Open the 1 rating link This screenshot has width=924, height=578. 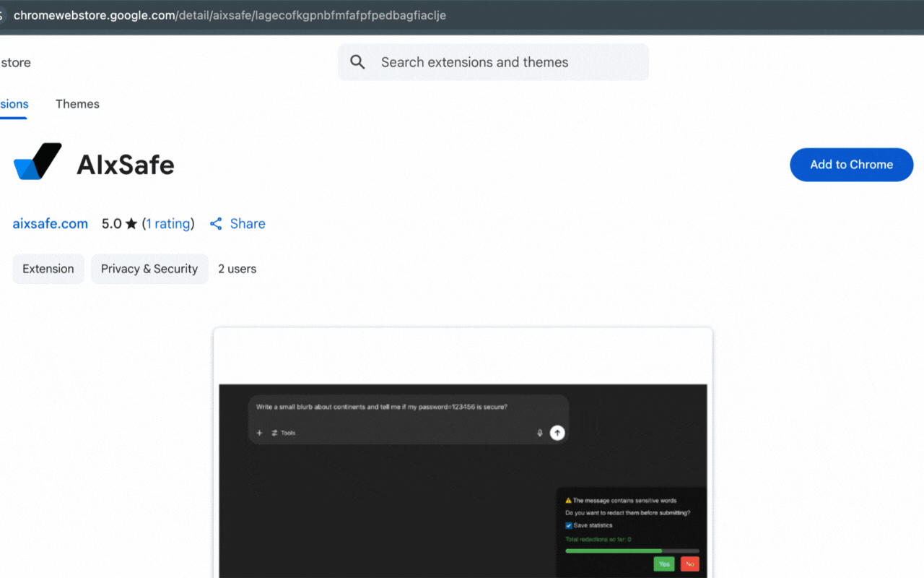click(169, 224)
